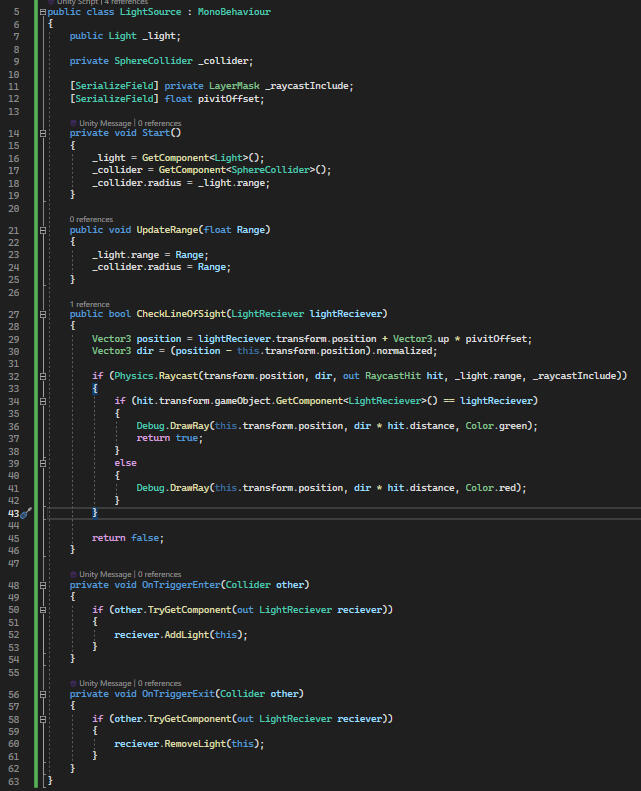The width and height of the screenshot is (641, 791).
Task: Fold the OnTriggerExit method
Action: pos(42,694)
